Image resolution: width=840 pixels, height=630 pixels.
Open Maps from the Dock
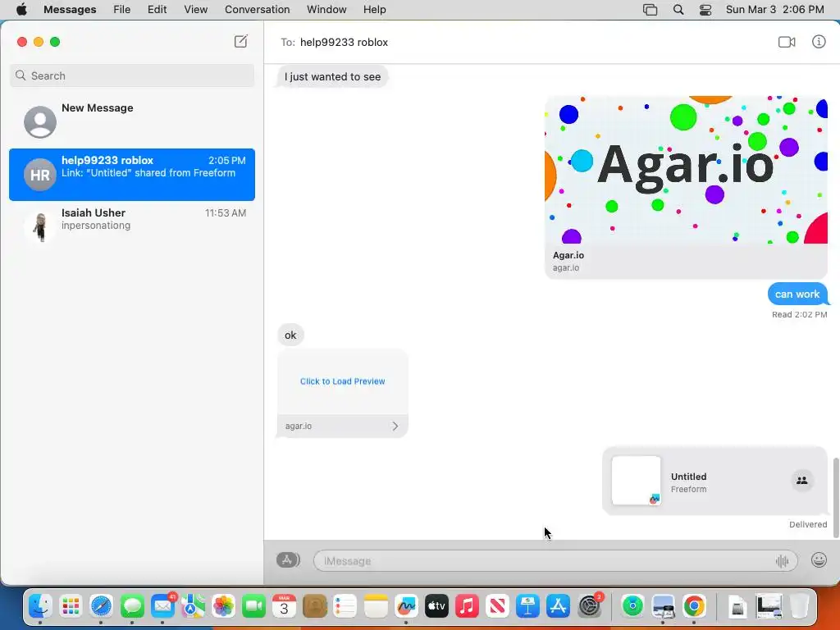[193, 606]
